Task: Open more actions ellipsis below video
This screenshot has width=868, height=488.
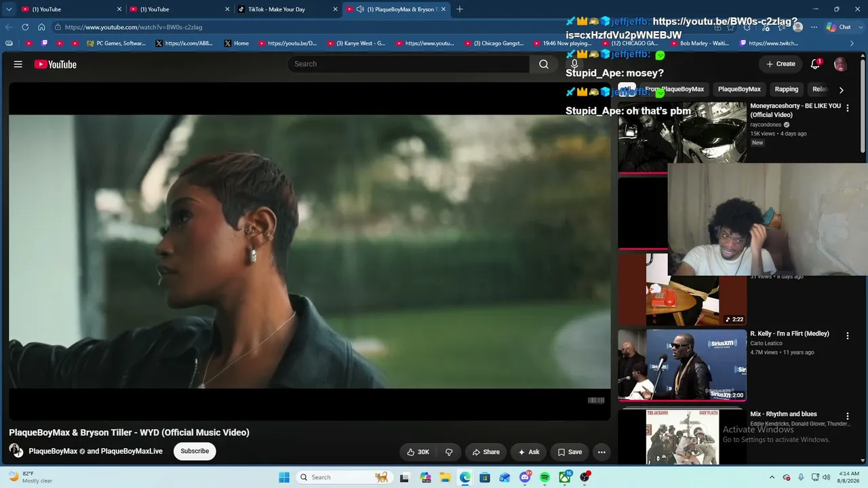Action: click(601, 452)
